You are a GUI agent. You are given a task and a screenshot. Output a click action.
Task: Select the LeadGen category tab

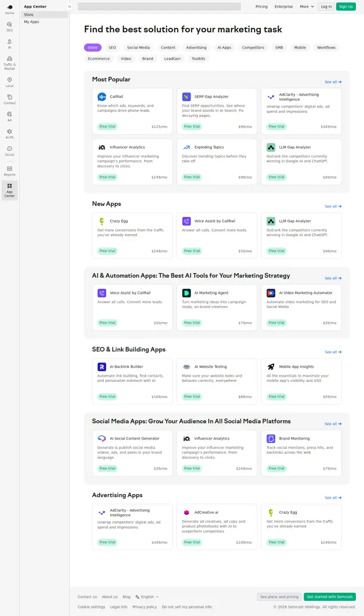172,59
